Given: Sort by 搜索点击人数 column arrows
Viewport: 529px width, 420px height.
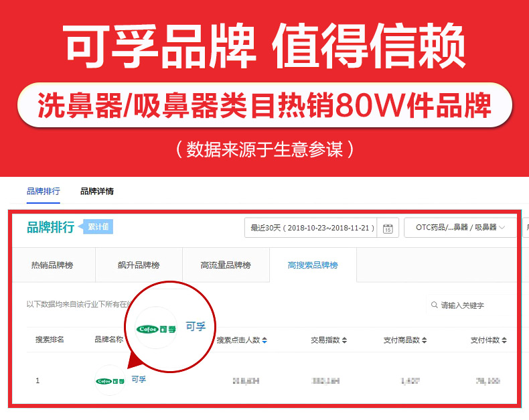Looking at the screenshot, I should pyautogui.click(x=264, y=340).
